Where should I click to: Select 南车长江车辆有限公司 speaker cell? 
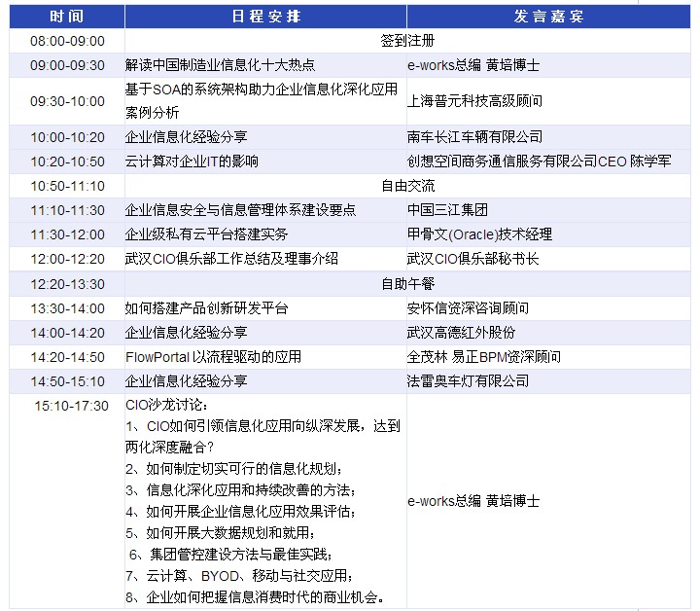pyautogui.click(x=474, y=137)
